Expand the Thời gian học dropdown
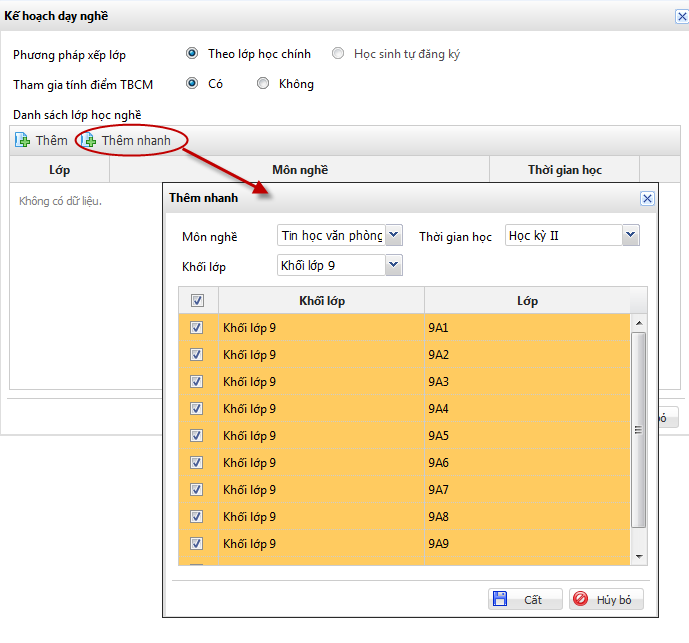The image size is (689, 643). (x=629, y=235)
